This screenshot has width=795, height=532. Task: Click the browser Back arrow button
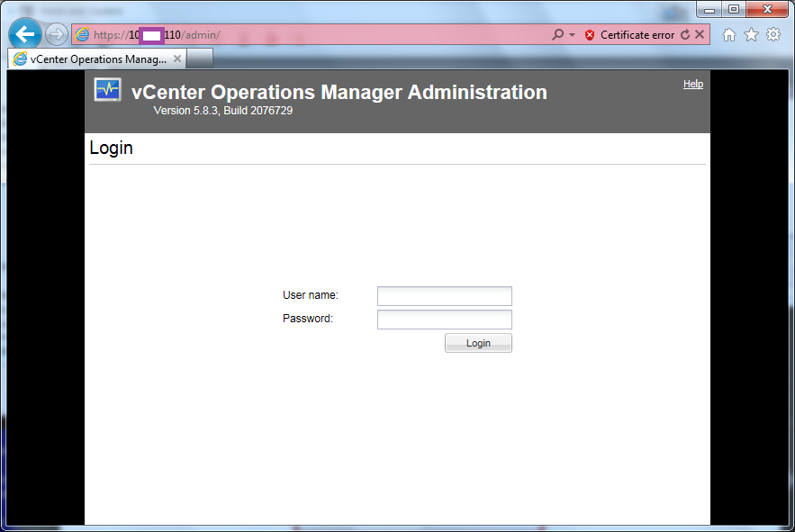pyautogui.click(x=25, y=34)
